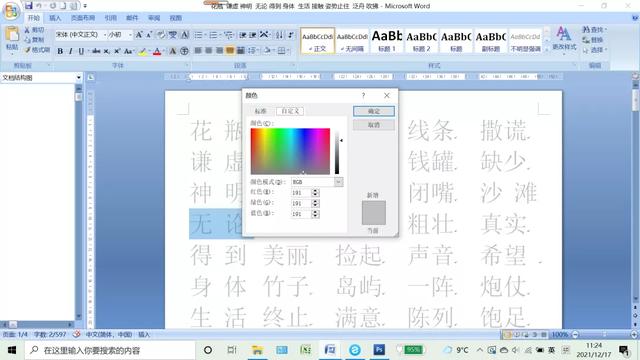
Task: Adjust the luminance bar in color dialog
Action: point(337,152)
